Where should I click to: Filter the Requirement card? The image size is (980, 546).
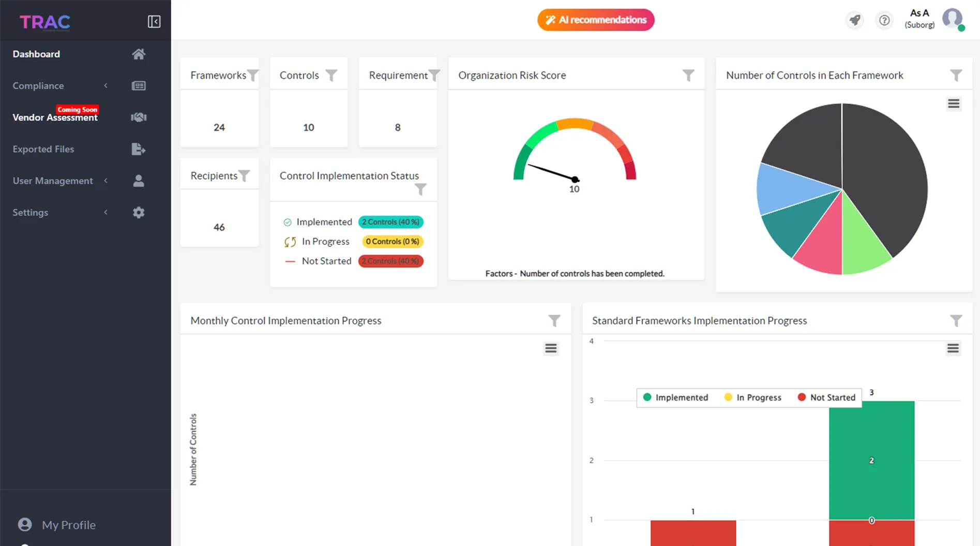tap(434, 76)
